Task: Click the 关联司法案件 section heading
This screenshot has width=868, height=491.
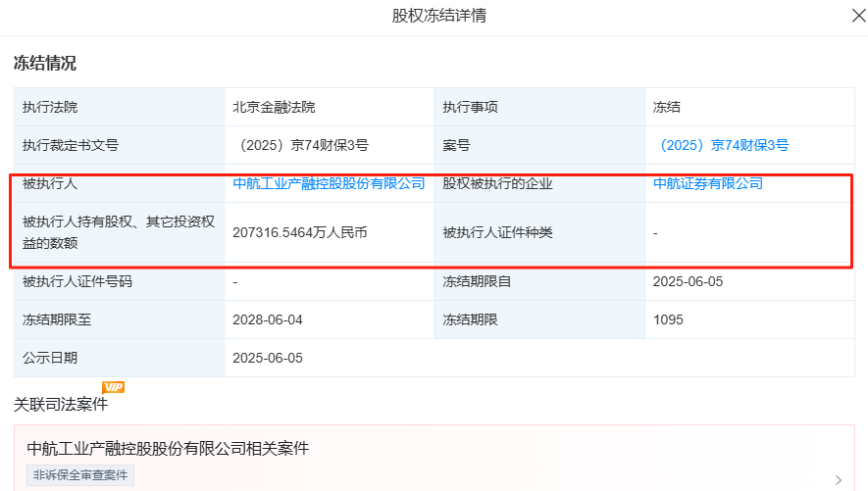Action: click(x=61, y=404)
